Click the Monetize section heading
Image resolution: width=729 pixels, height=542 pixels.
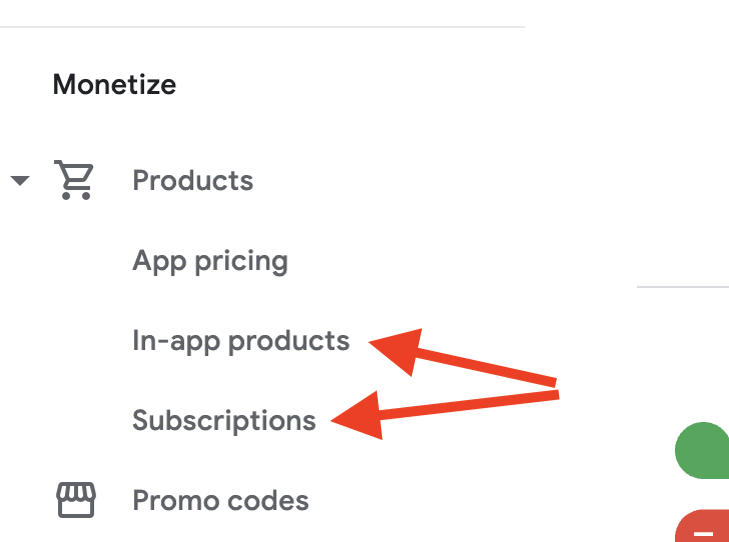[114, 85]
